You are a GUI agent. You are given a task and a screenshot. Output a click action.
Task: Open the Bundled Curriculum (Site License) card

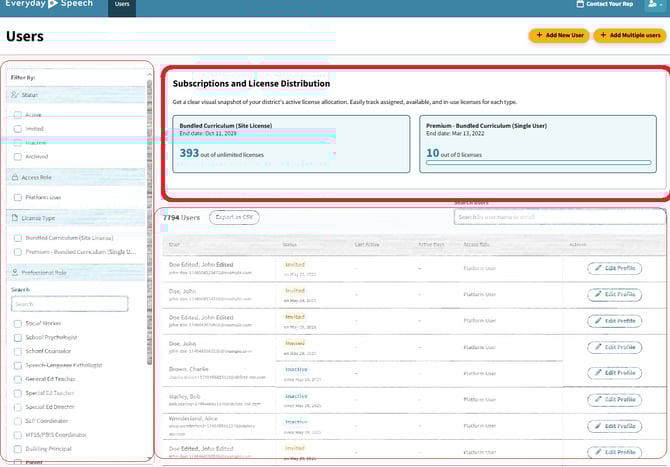coord(291,144)
